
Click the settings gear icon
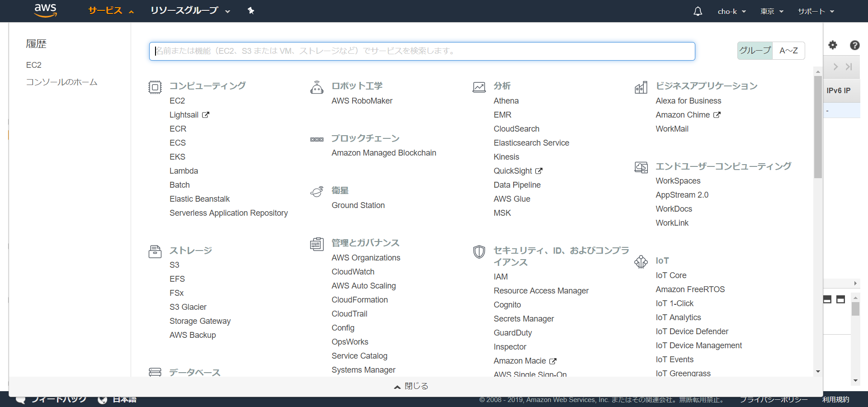click(x=833, y=45)
